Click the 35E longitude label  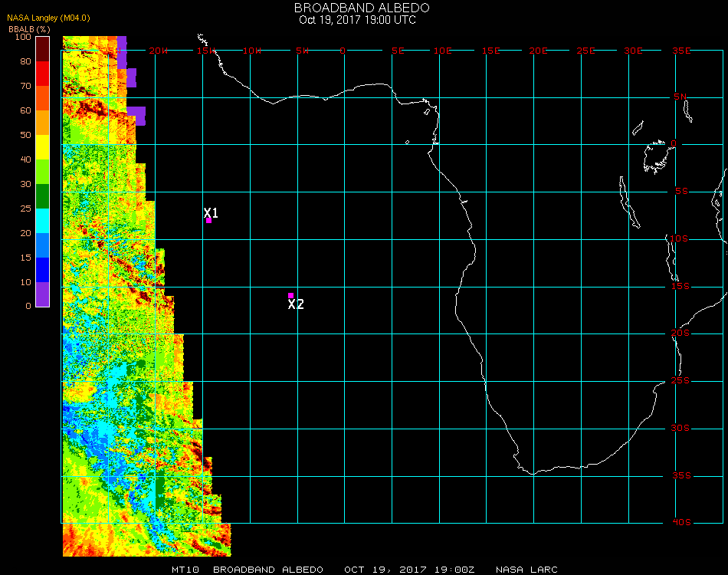[681, 51]
